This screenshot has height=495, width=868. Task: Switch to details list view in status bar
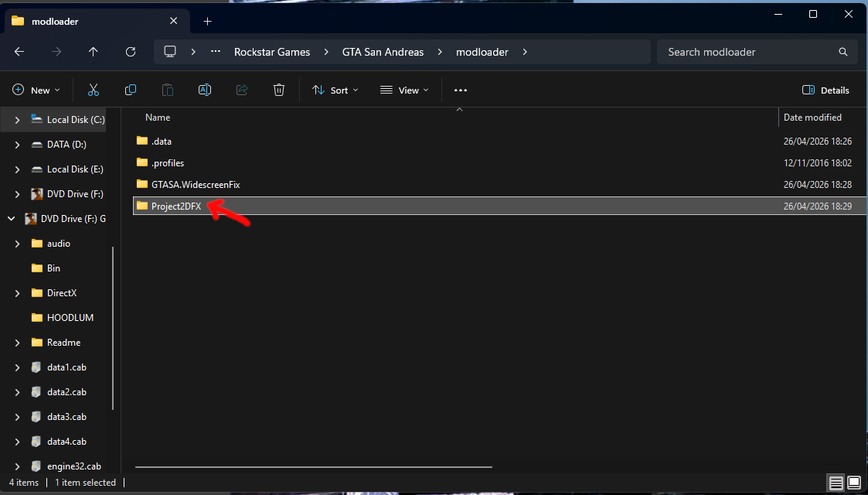click(x=836, y=483)
